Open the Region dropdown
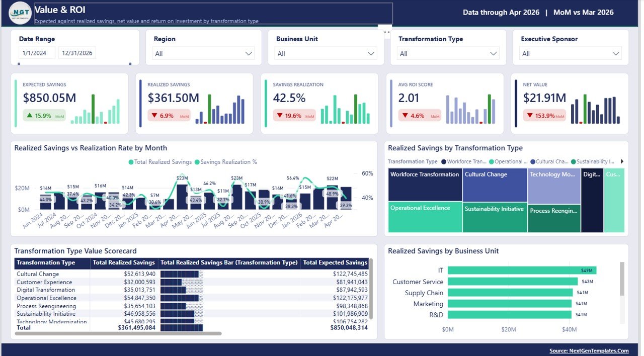Viewport: 644px width, 356px height. (x=204, y=53)
